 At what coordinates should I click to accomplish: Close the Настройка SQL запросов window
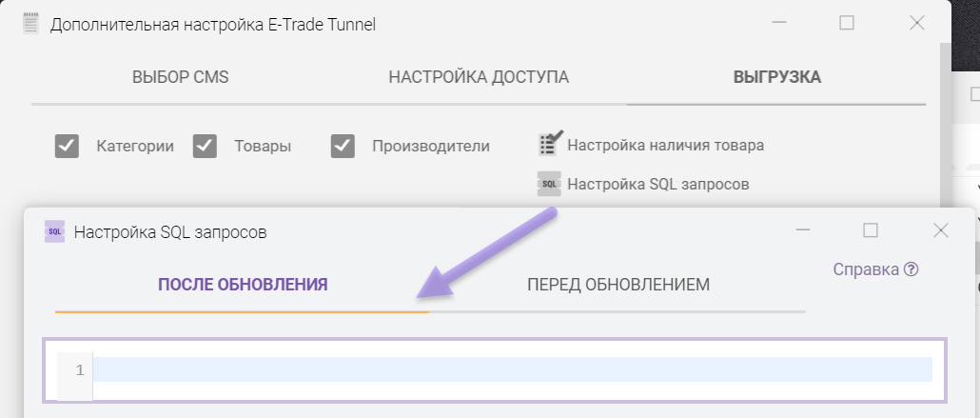[x=940, y=230]
